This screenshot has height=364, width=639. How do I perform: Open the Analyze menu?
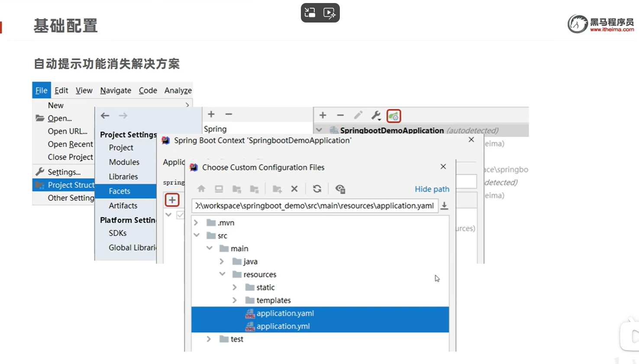point(178,90)
